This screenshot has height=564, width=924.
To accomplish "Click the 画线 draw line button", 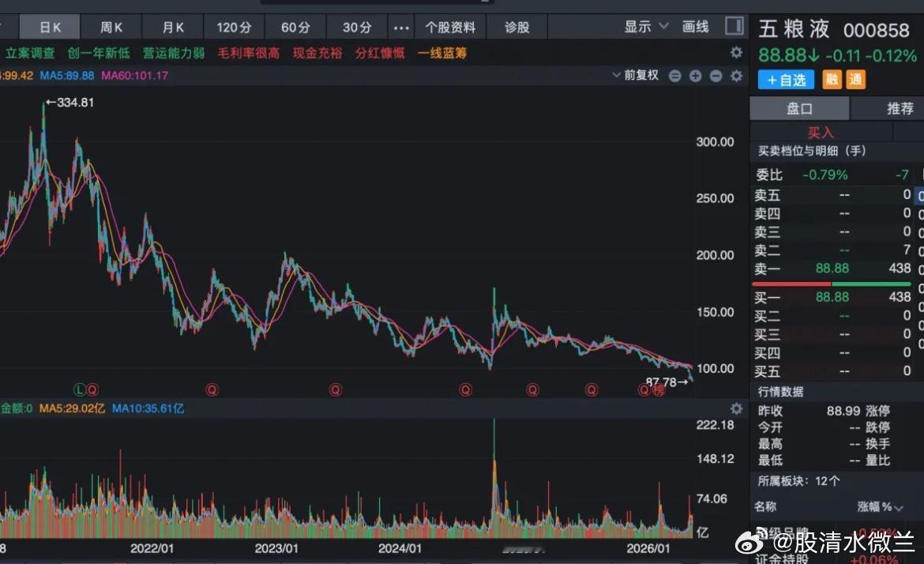I will coord(695,27).
